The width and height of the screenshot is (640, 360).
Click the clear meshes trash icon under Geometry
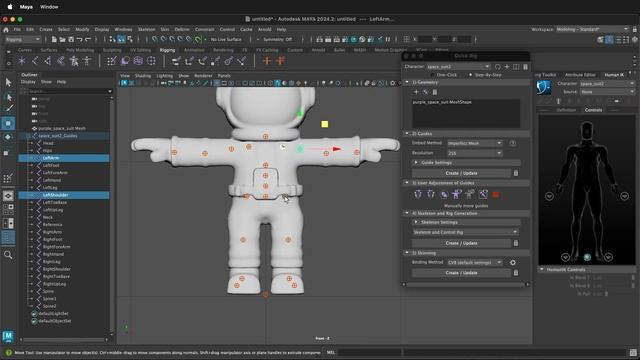tap(435, 92)
